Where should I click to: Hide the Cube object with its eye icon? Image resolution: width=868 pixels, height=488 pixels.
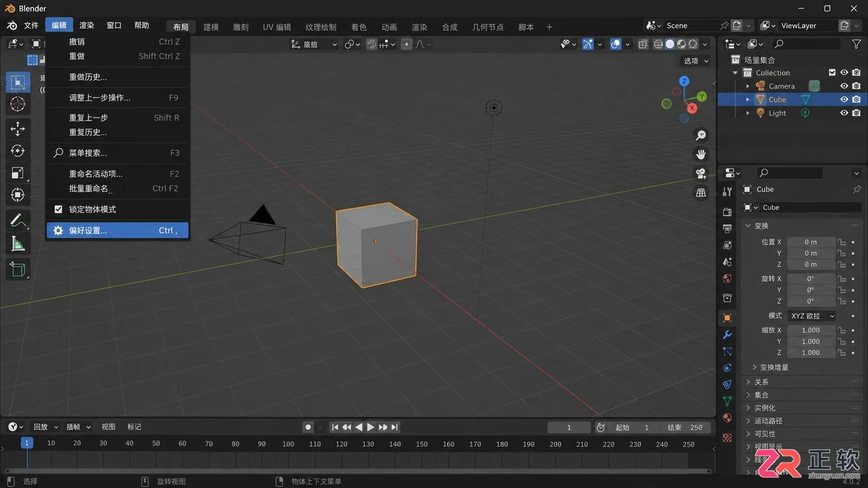(x=844, y=99)
